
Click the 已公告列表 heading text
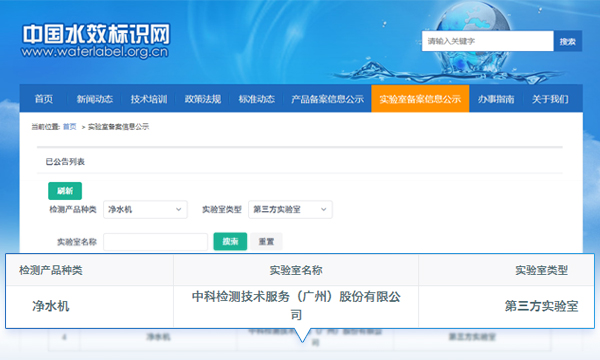click(x=65, y=161)
